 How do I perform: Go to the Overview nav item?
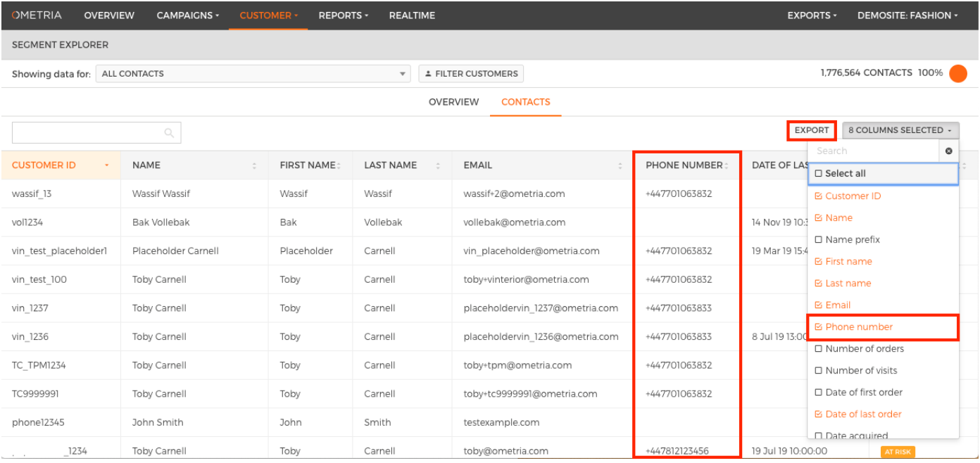pos(109,15)
